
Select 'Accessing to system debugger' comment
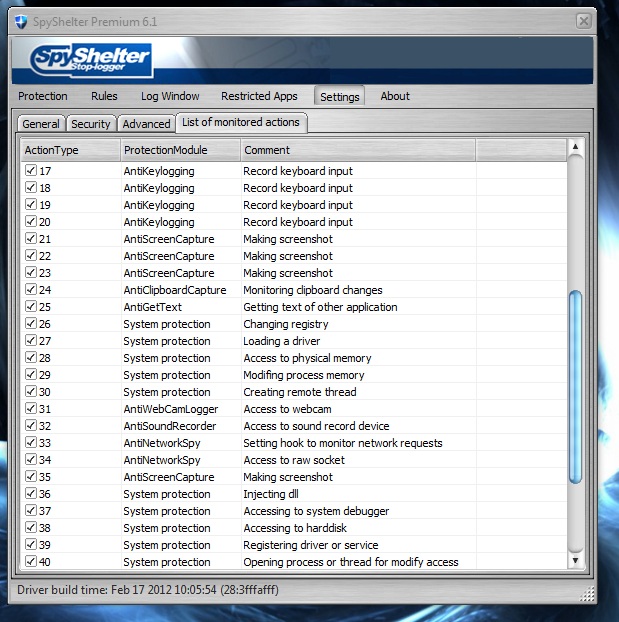[x=316, y=511]
